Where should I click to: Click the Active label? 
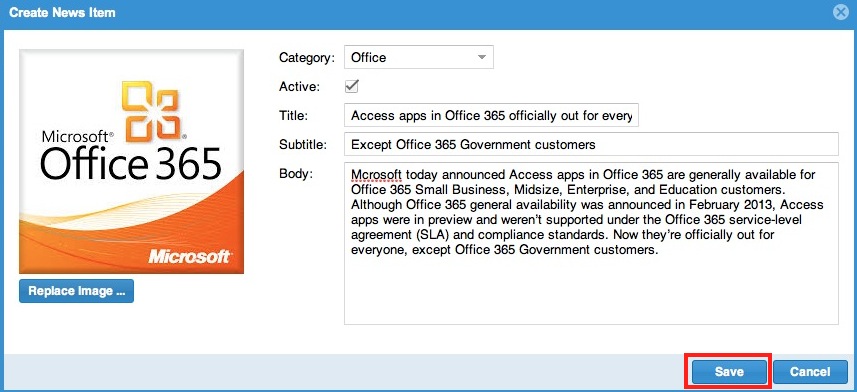tap(300, 87)
